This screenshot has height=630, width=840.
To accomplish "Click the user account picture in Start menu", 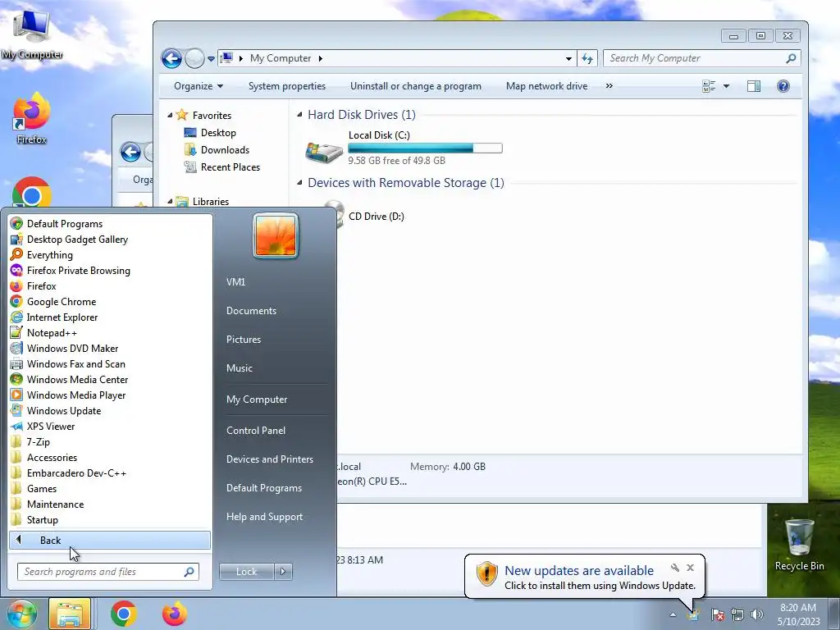I will tap(276, 235).
